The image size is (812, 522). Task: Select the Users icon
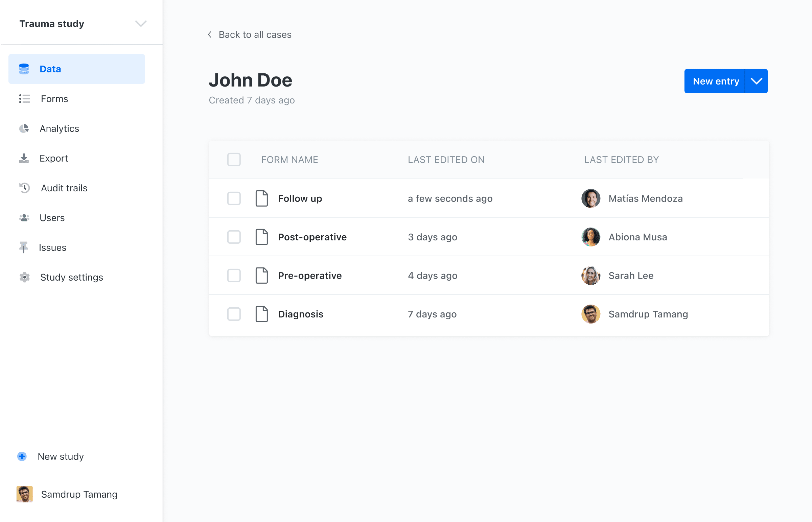point(24,218)
